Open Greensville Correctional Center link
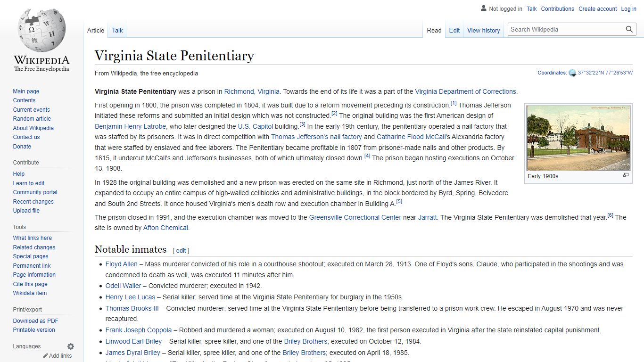 (355, 217)
